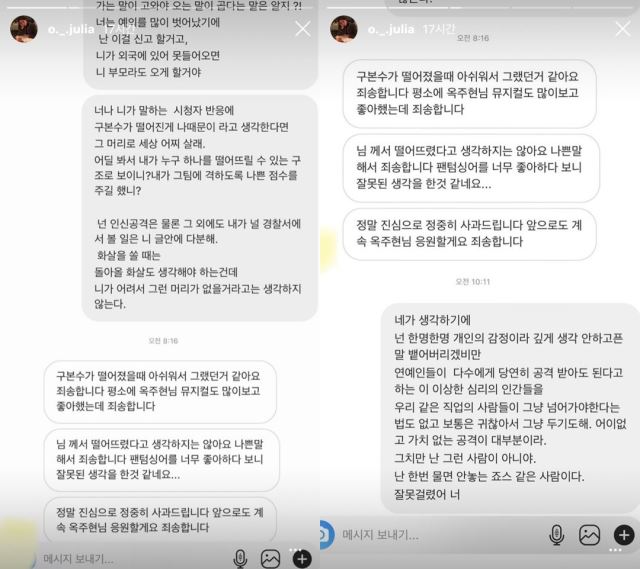Tap the plus icon in left story

click(302, 559)
